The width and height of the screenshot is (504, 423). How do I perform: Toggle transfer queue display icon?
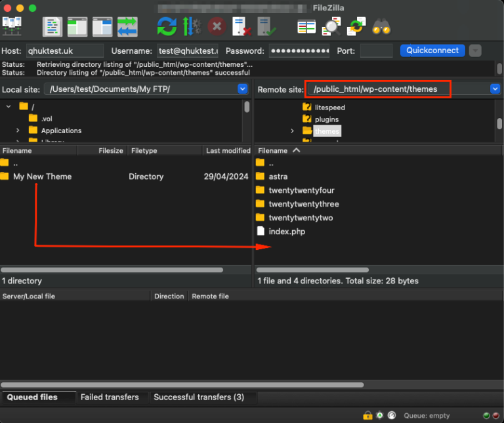coord(127,27)
